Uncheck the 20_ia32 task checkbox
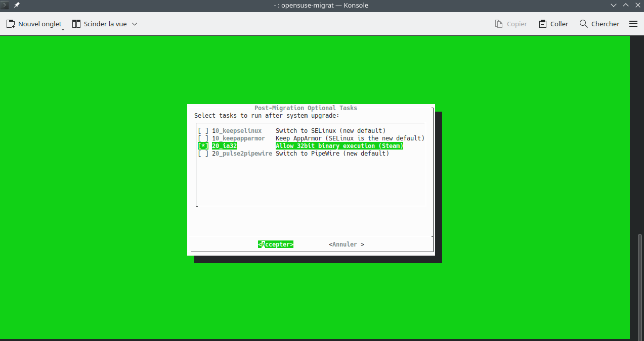The height and width of the screenshot is (341, 644). point(203,146)
